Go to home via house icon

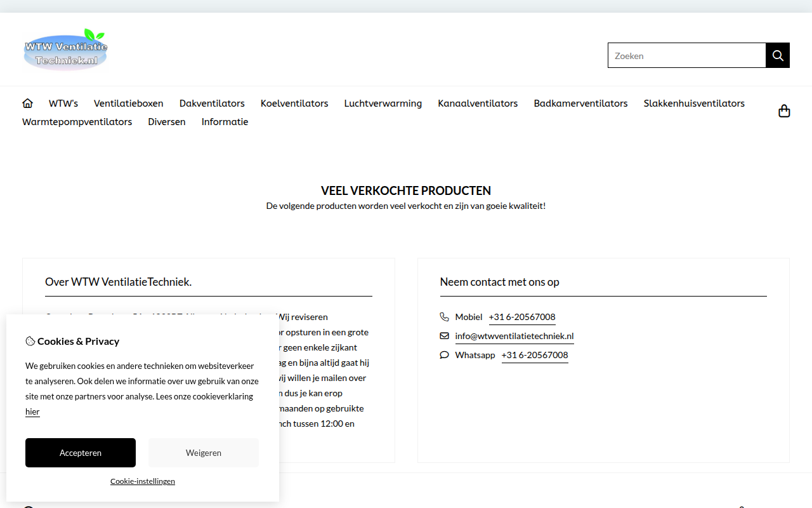pyautogui.click(x=27, y=103)
